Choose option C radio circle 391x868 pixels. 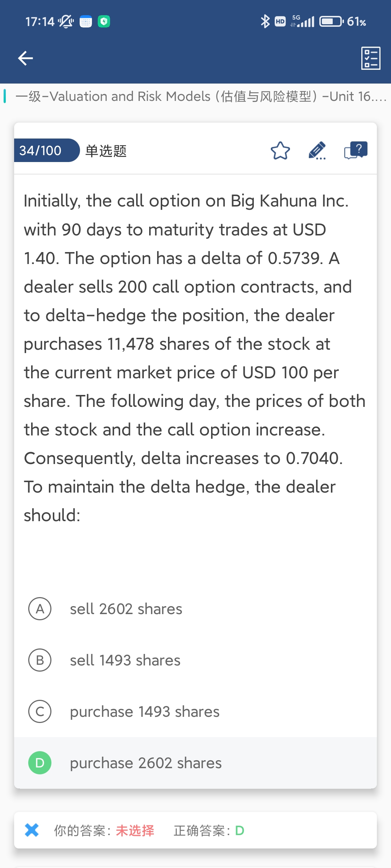pos(40,711)
